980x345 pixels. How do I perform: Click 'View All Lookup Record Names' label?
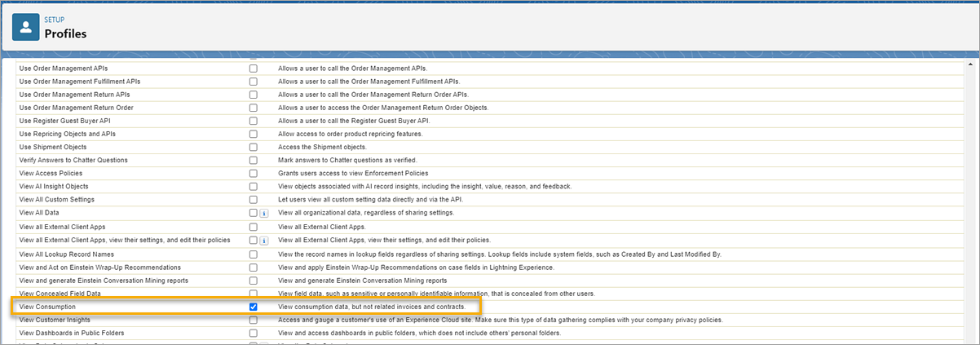(67, 254)
